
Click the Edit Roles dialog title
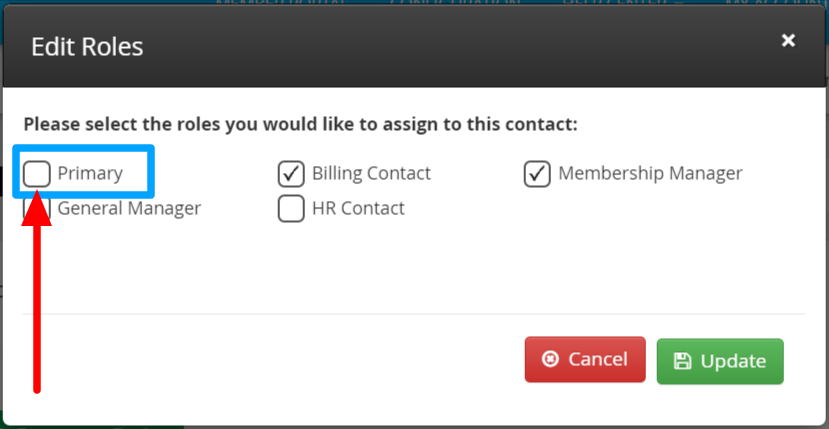pos(87,47)
